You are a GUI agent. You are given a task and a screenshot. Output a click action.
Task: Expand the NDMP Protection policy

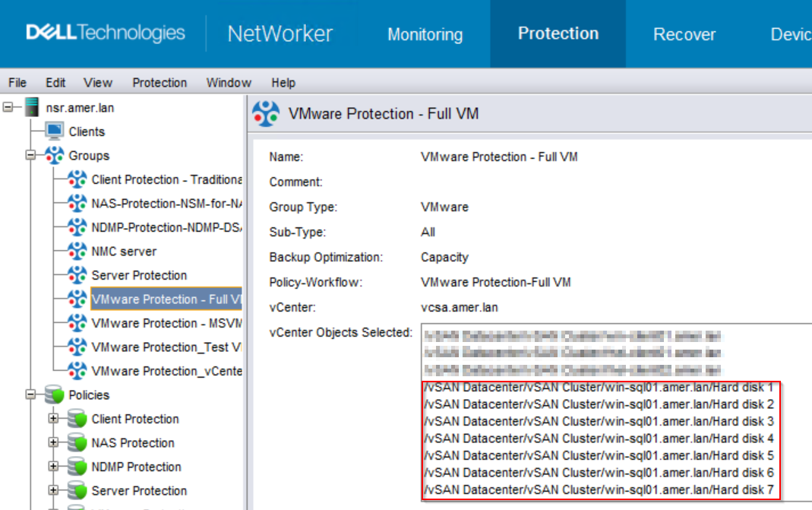click(53, 466)
